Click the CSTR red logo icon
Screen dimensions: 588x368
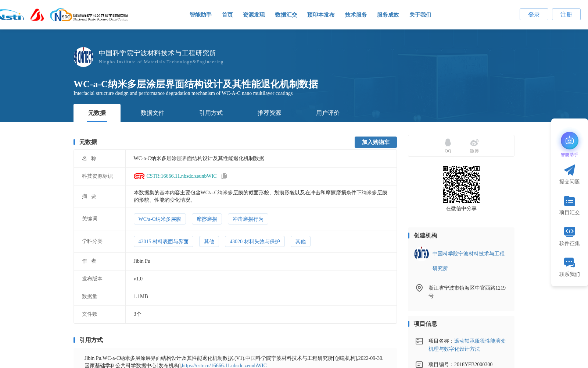tap(139, 176)
